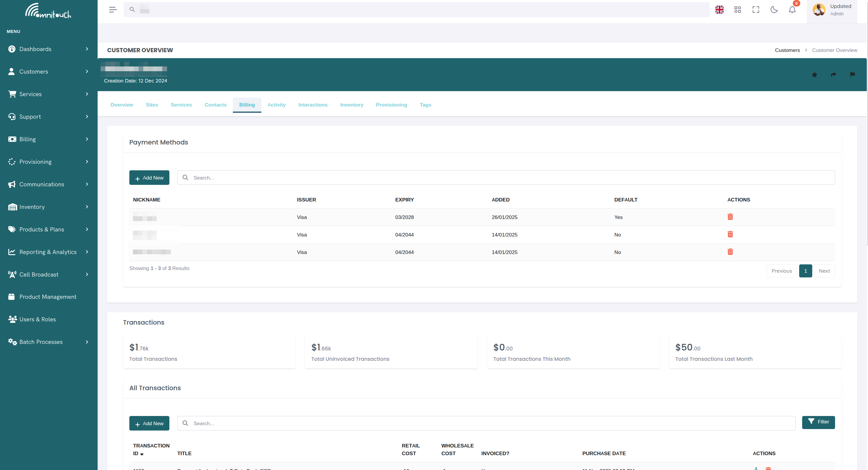The height and width of the screenshot is (470, 868).
Task: Open the Contacts tab
Action: [215, 105]
